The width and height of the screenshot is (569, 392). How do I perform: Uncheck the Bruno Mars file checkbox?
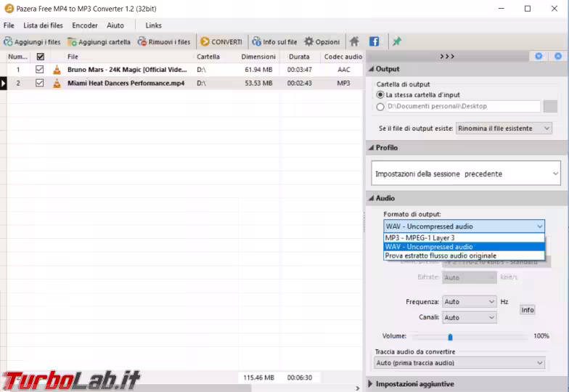click(x=39, y=70)
